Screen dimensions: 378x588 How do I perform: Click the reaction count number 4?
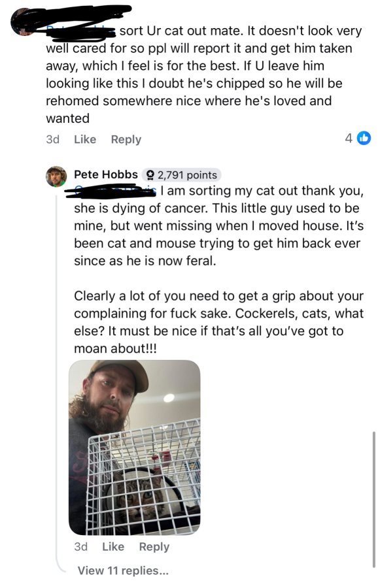(x=349, y=139)
